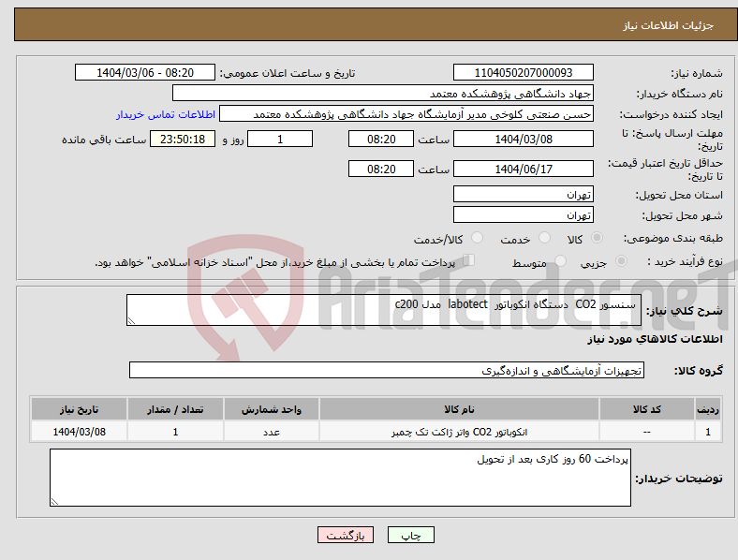Select the کالا/خدمت radio button
738x560 pixels.
click(478, 238)
